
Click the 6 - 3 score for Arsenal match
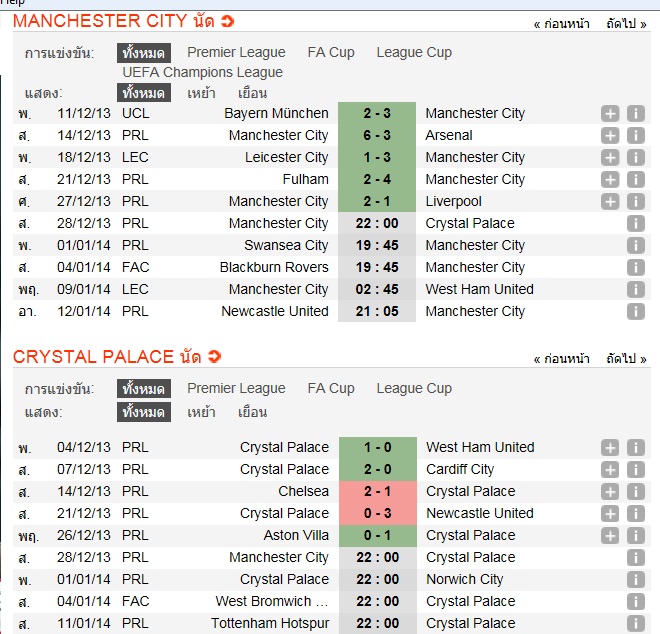[376, 136]
